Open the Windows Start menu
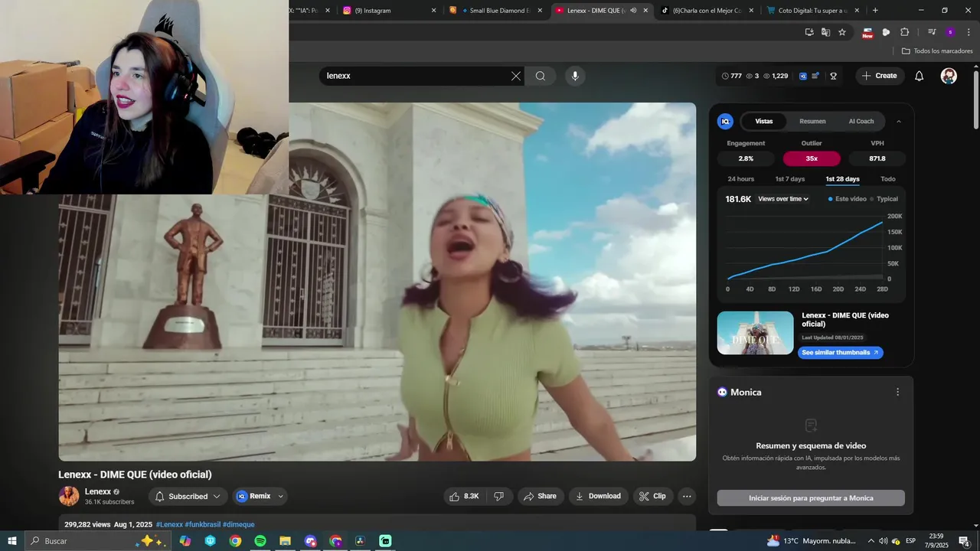This screenshot has height=551, width=980. pyautogui.click(x=12, y=541)
